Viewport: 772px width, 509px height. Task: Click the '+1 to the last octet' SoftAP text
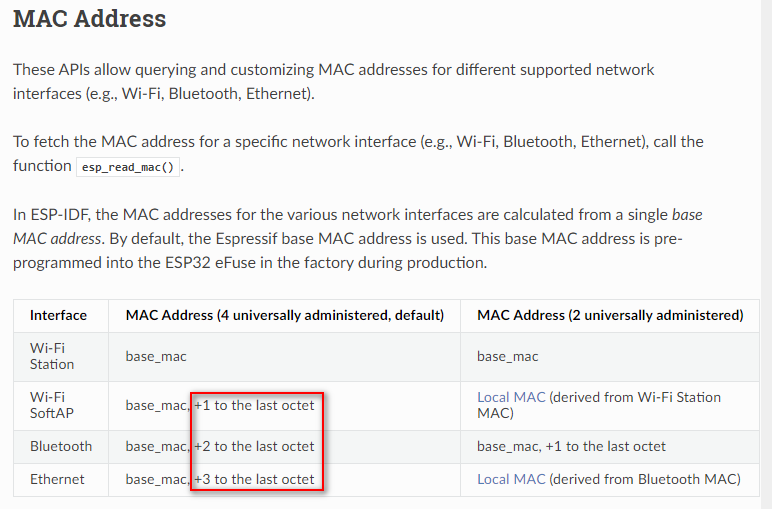[254, 405]
